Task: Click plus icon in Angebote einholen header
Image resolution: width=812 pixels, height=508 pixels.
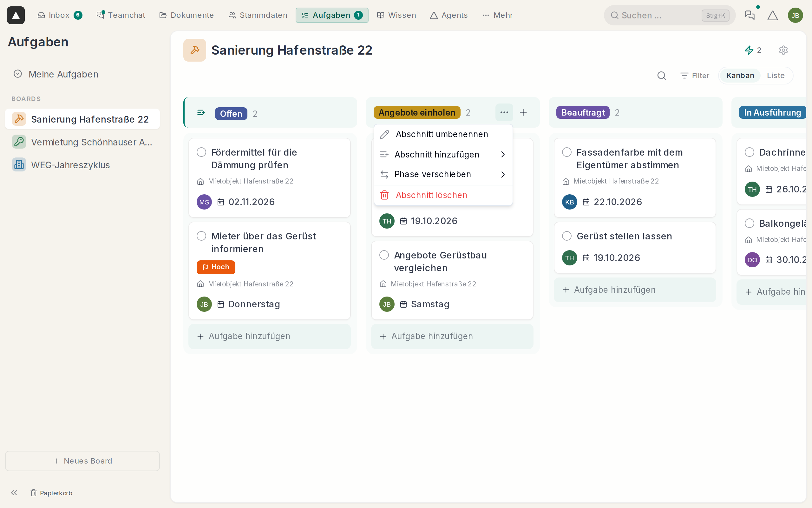Action: [x=523, y=112]
